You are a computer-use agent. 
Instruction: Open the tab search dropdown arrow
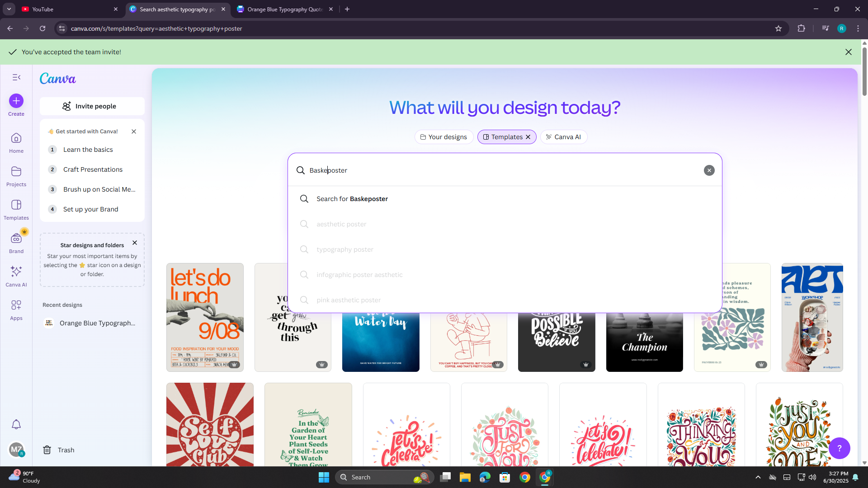pyautogui.click(x=9, y=9)
